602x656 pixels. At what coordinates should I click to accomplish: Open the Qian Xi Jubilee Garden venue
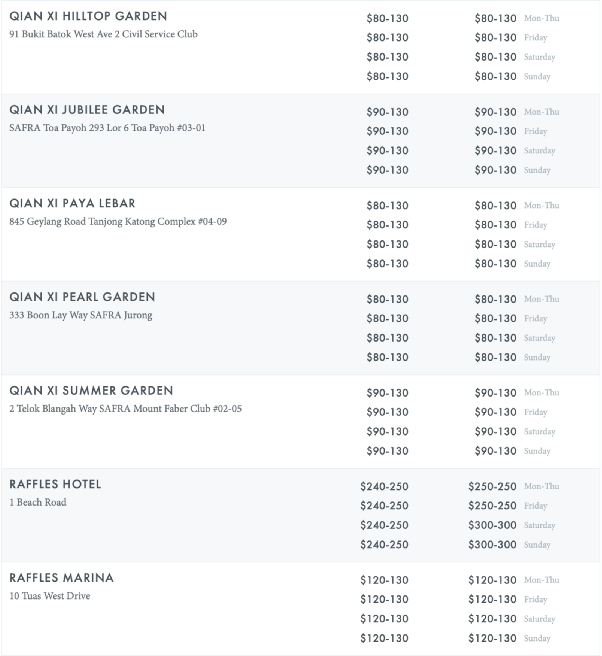pos(87,110)
